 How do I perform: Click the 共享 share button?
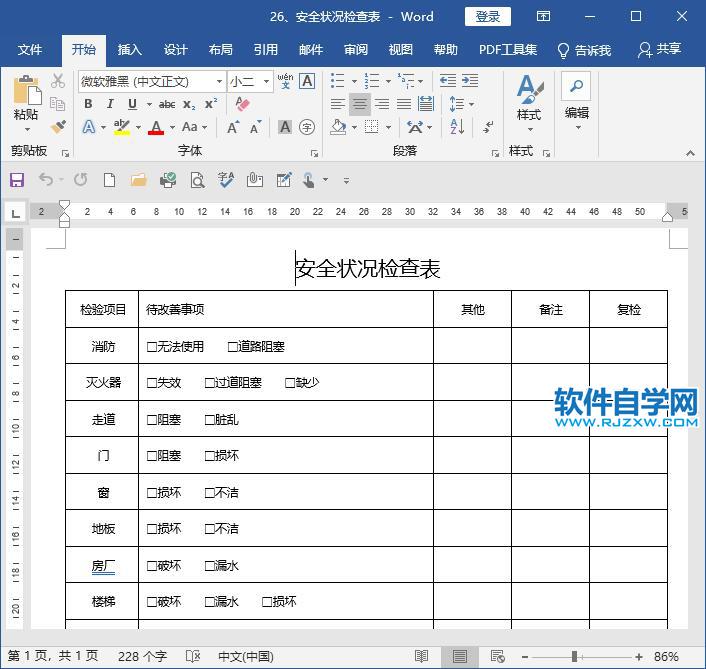click(x=659, y=49)
